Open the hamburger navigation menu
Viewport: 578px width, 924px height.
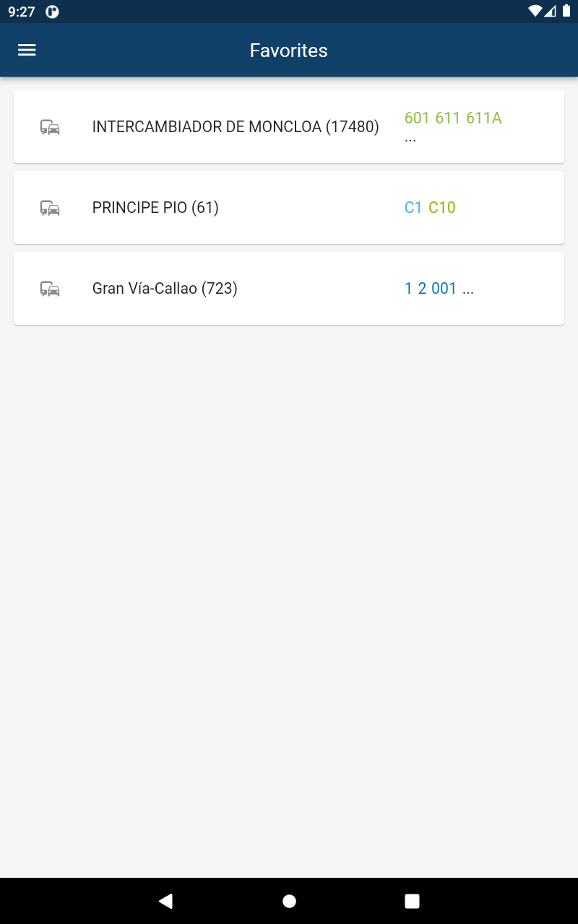click(x=27, y=50)
